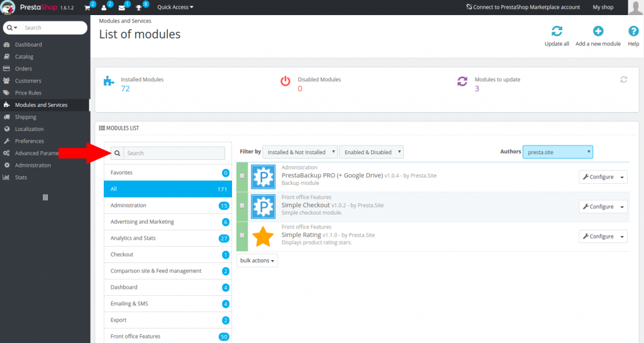Click Modules and Services breadcrumb
This screenshot has width=644, height=343.
click(x=125, y=21)
